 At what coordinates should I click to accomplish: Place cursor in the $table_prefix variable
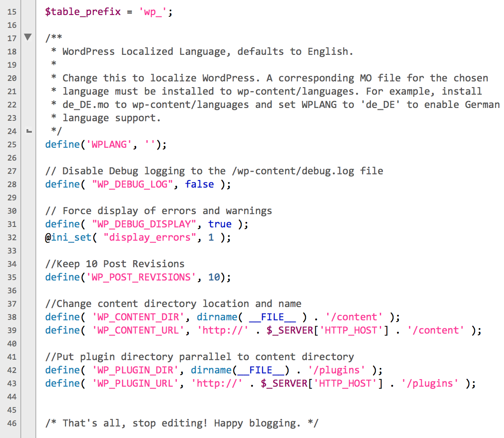click(83, 12)
